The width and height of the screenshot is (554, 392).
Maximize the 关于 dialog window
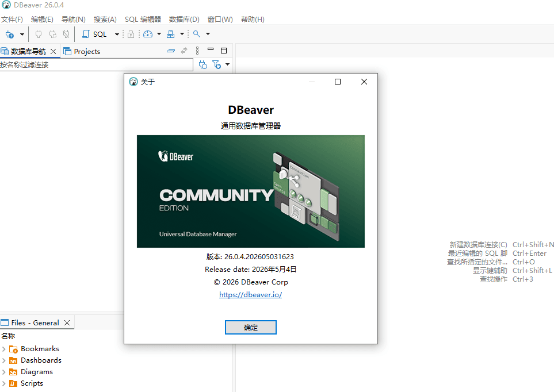point(338,82)
